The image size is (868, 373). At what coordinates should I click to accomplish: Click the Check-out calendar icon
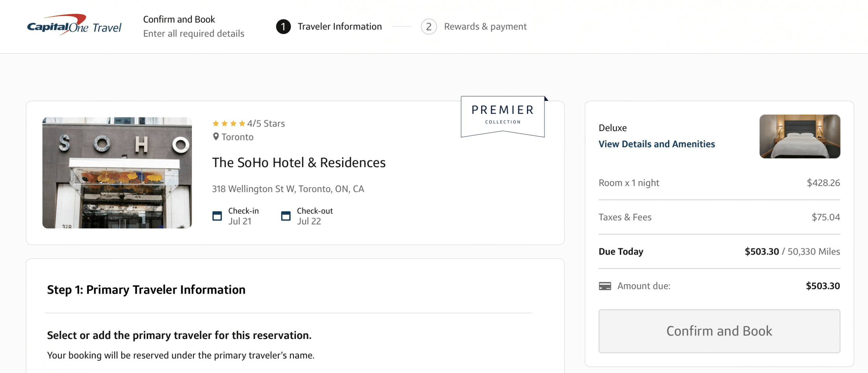pyautogui.click(x=286, y=216)
